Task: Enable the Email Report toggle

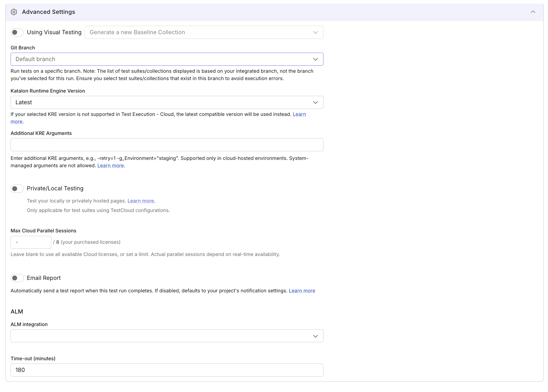Action: pyautogui.click(x=17, y=278)
